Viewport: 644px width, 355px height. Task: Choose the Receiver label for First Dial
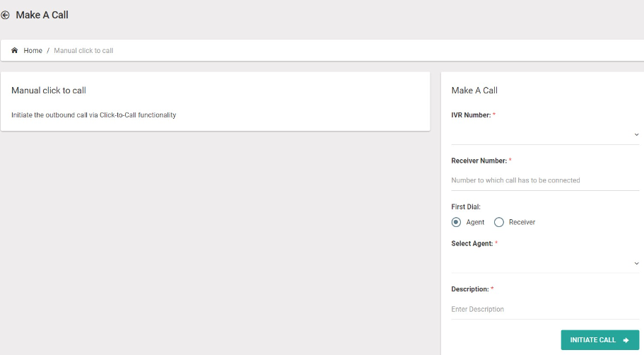522,222
